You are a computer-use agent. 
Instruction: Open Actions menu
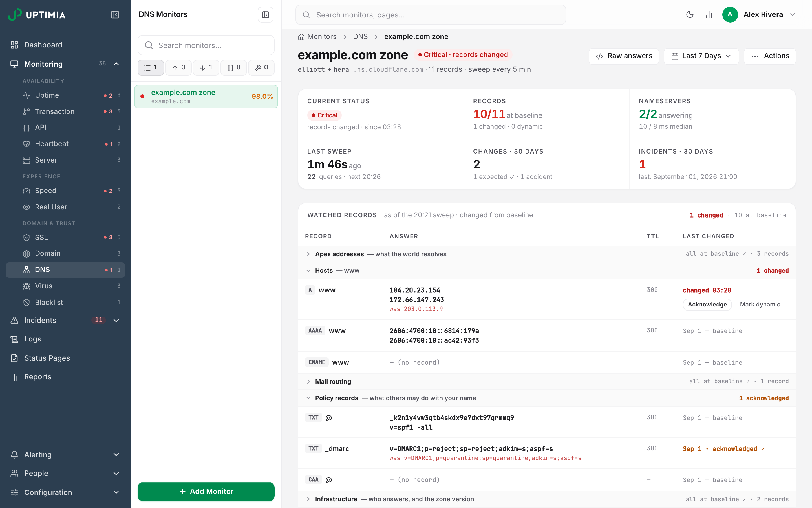tap(770, 56)
